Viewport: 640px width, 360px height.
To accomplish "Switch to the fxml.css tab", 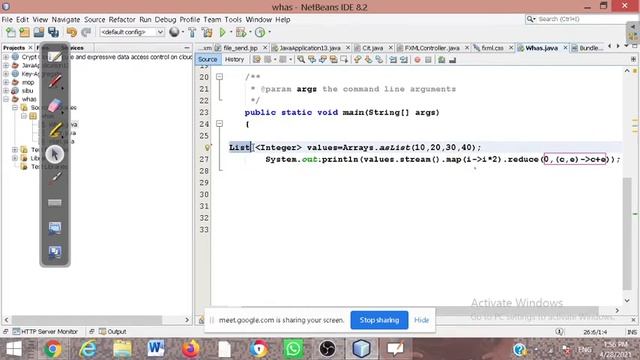I will click(492, 48).
